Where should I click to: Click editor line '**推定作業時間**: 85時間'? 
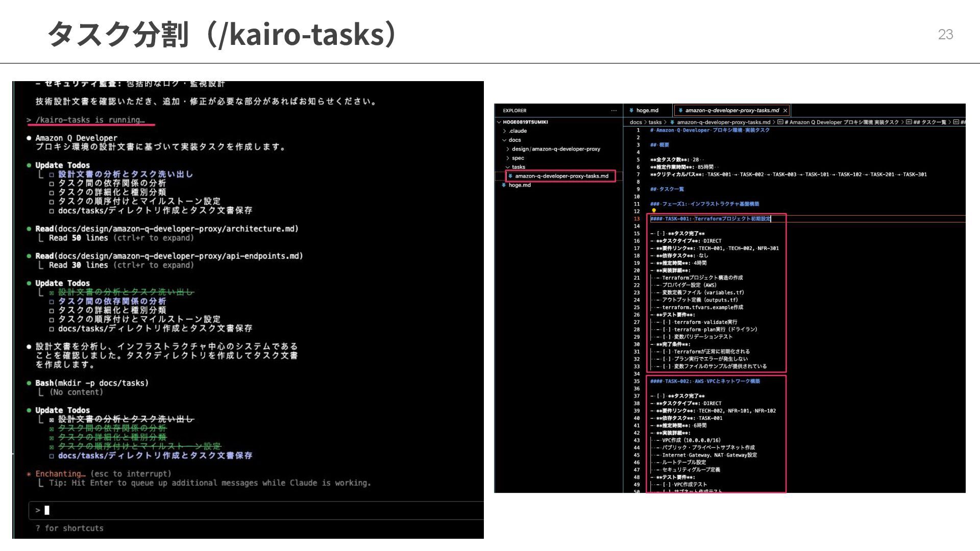pos(682,167)
